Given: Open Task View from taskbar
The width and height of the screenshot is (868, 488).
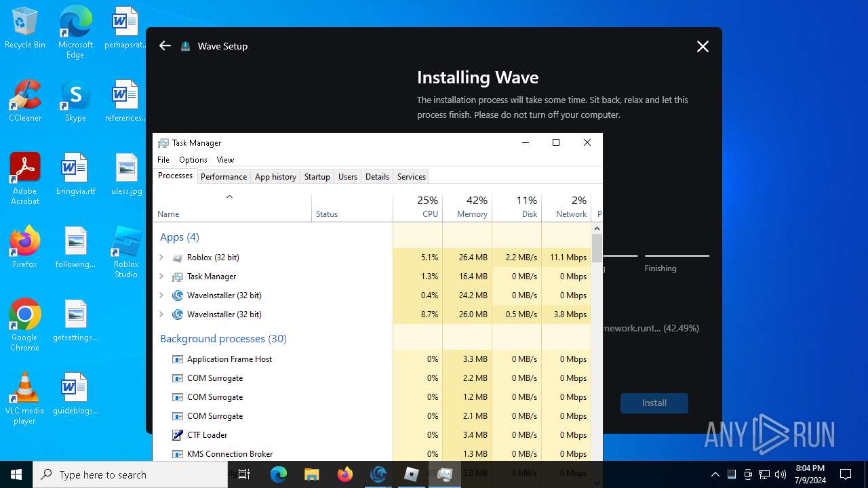Looking at the screenshot, I should [x=245, y=474].
